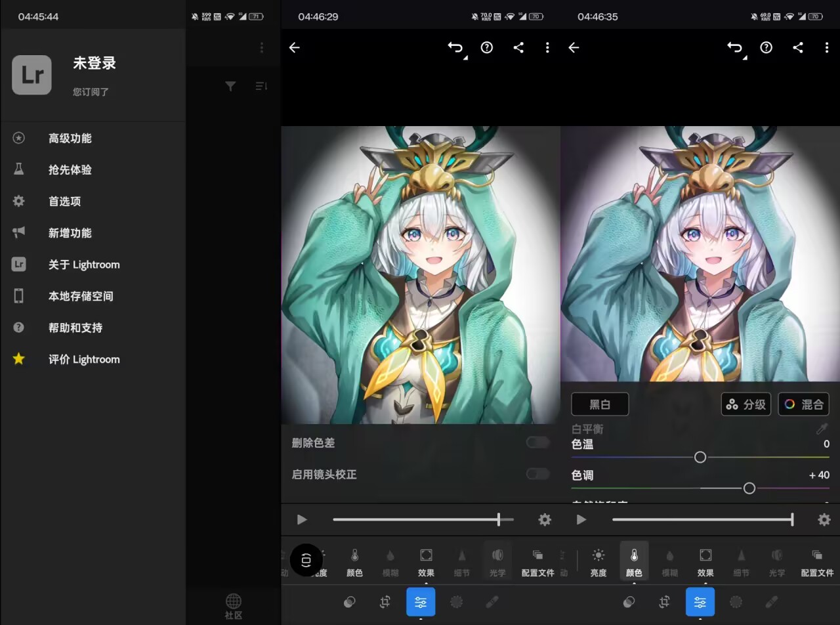
Task: Tap the +40 tint value
Action: point(819,475)
